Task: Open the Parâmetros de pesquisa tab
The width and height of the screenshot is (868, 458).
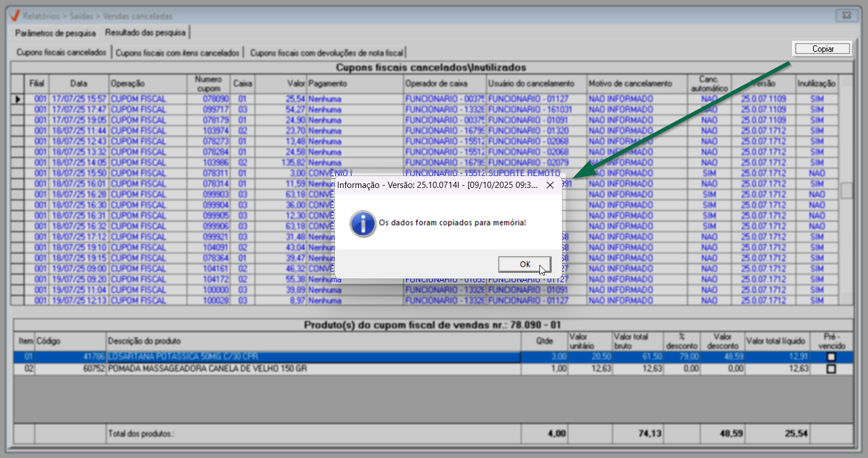Action: (x=55, y=33)
